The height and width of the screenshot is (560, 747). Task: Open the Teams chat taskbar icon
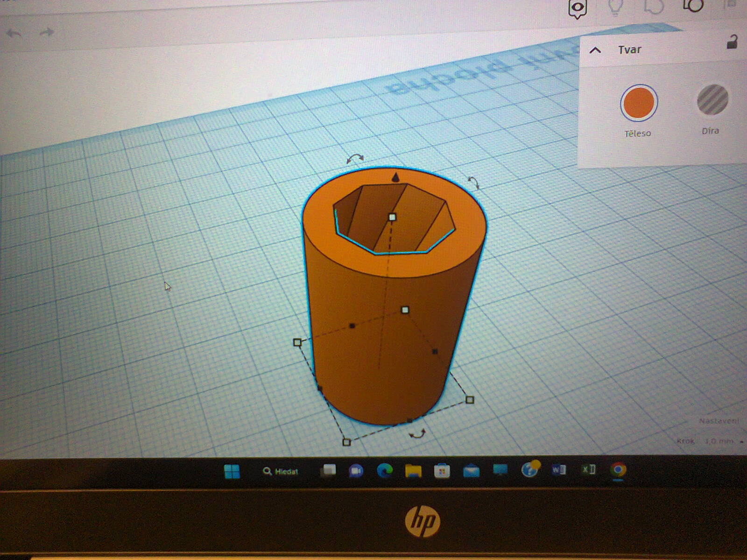(356, 471)
